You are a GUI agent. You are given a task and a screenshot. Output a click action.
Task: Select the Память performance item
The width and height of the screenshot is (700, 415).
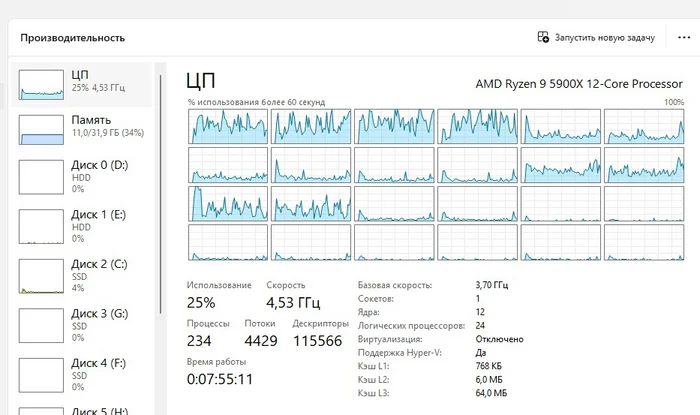point(81,129)
